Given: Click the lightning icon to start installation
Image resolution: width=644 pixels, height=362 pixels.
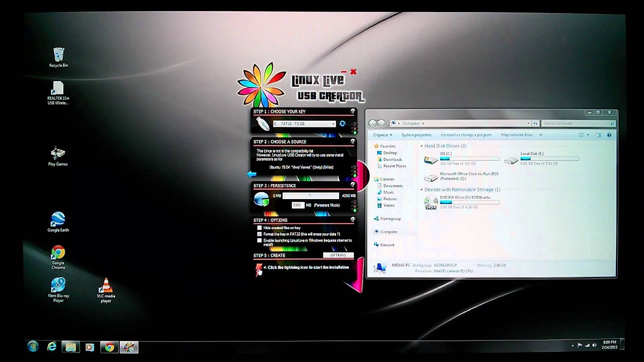Looking at the screenshot, I should 259,269.
